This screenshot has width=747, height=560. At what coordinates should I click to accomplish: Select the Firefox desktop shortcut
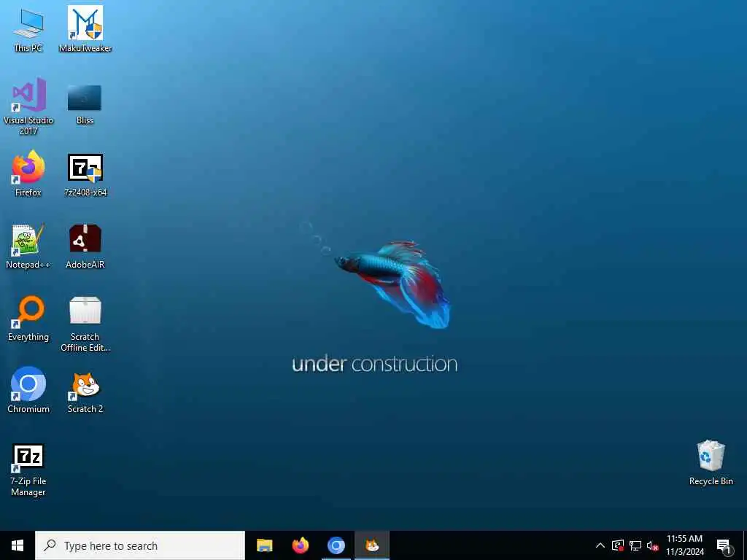tap(28, 174)
